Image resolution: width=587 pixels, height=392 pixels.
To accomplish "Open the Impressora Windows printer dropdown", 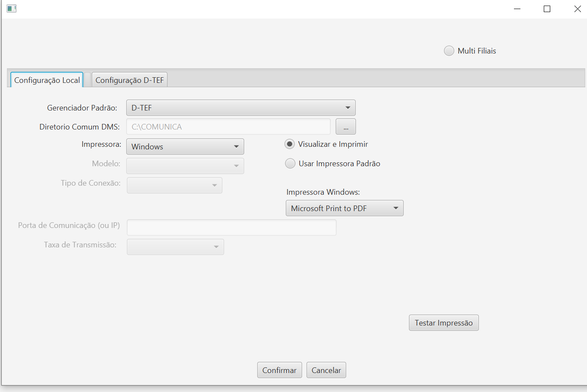I will click(x=345, y=209).
